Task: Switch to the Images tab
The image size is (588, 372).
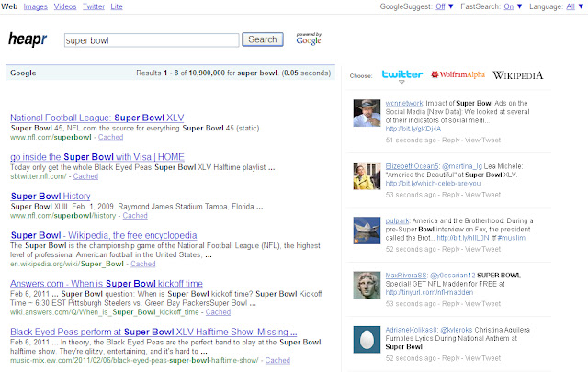Action: 35,6
